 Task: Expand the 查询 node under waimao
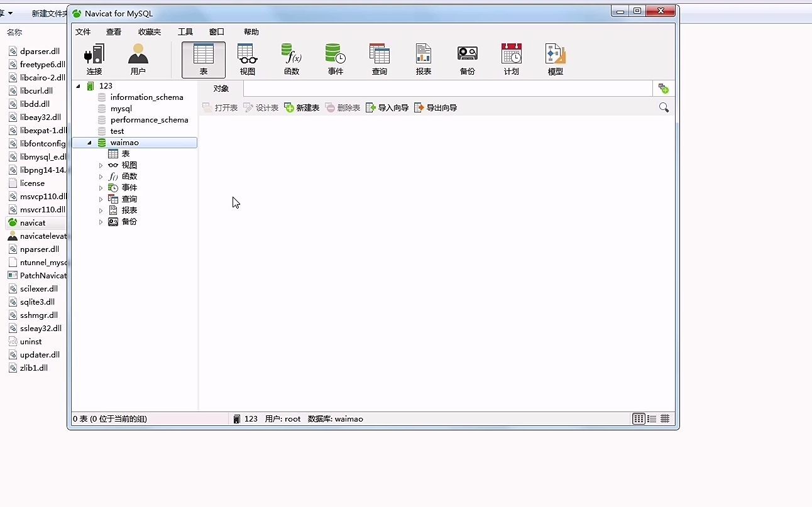coord(101,199)
